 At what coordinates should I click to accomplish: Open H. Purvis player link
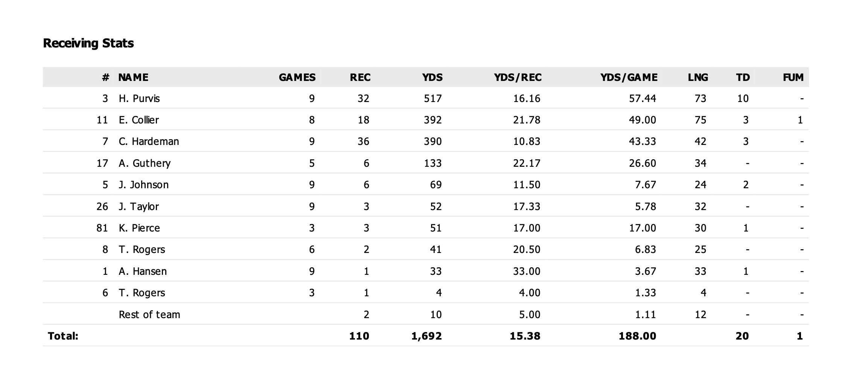(139, 99)
